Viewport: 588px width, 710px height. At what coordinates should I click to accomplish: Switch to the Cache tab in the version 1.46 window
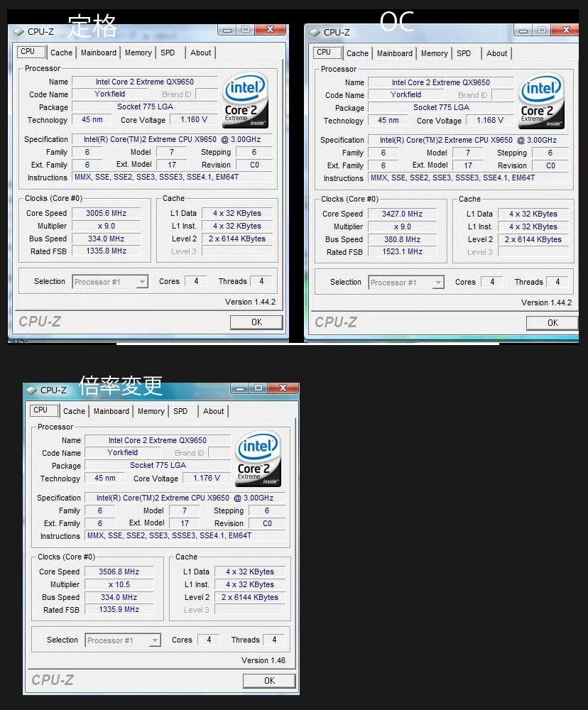(74, 411)
